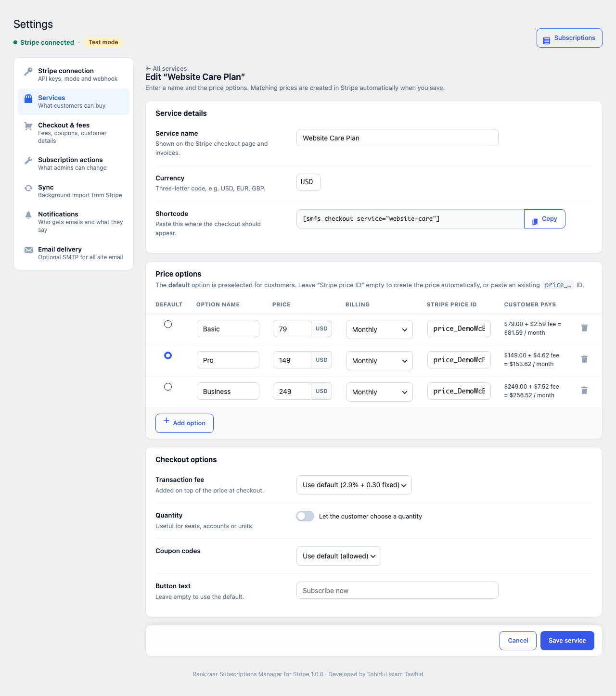
Task: Click the Basic Stripe price ID field
Action: pyautogui.click(x=459, y=329)
